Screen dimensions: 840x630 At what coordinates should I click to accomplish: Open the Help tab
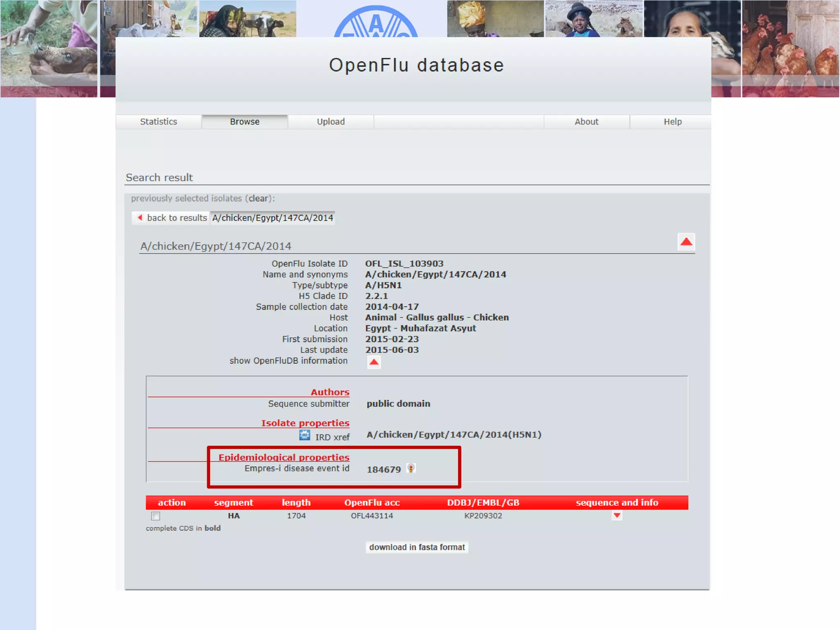coord(672,122)
